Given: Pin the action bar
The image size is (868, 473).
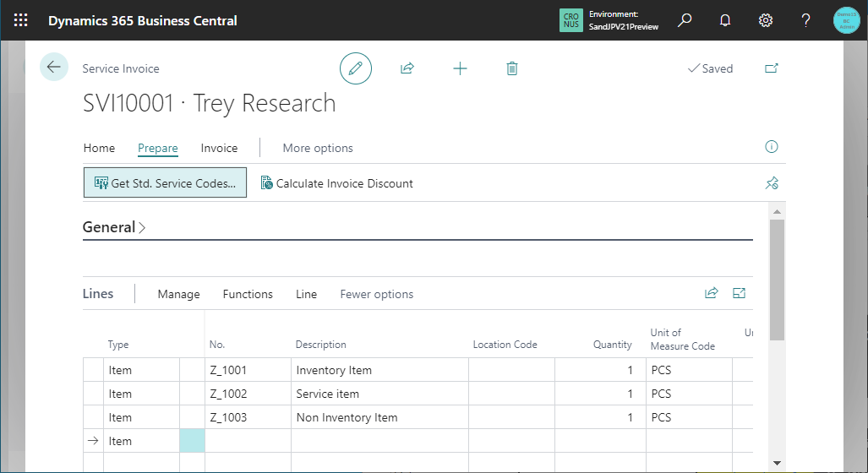Looking at the screenshot, I should (772, 182).
